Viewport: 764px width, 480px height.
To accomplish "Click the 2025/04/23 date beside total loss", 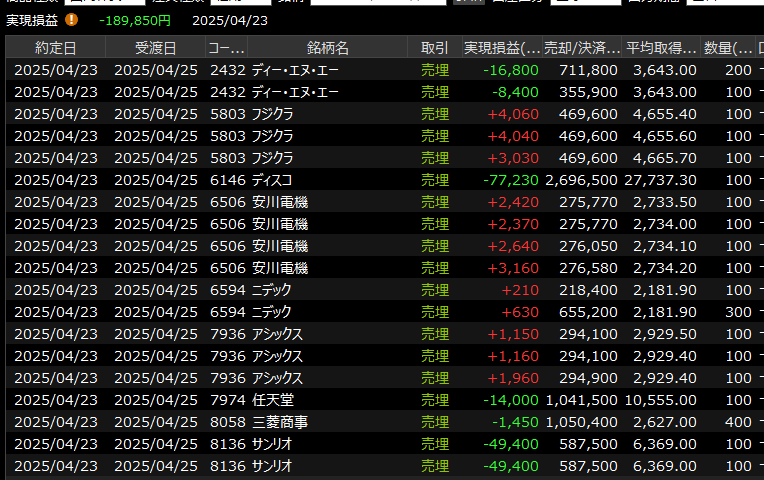I will coord(230,19).
